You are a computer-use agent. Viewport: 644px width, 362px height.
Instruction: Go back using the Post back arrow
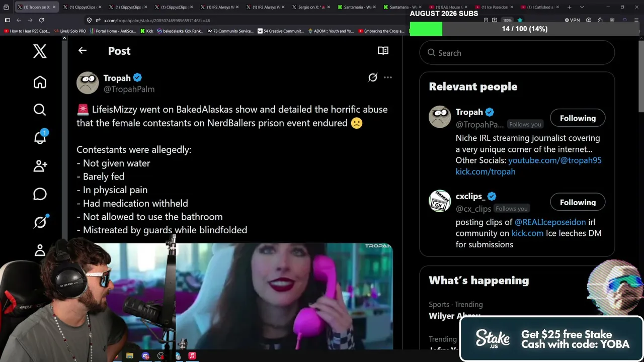83,50
